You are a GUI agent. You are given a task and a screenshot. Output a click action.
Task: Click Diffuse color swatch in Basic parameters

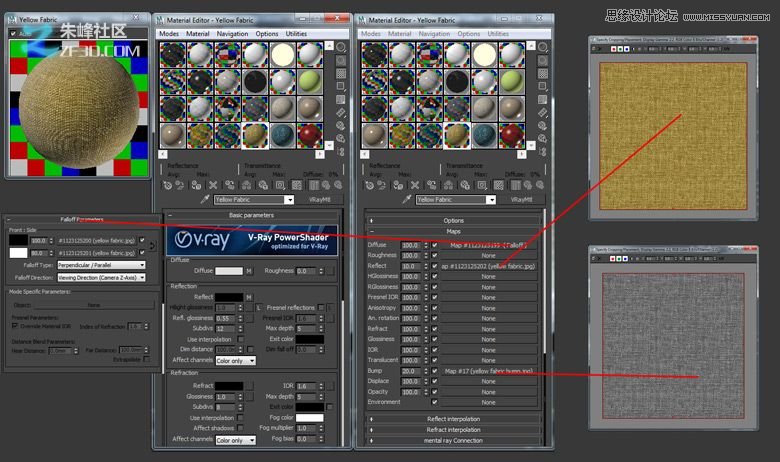[229, 271]
